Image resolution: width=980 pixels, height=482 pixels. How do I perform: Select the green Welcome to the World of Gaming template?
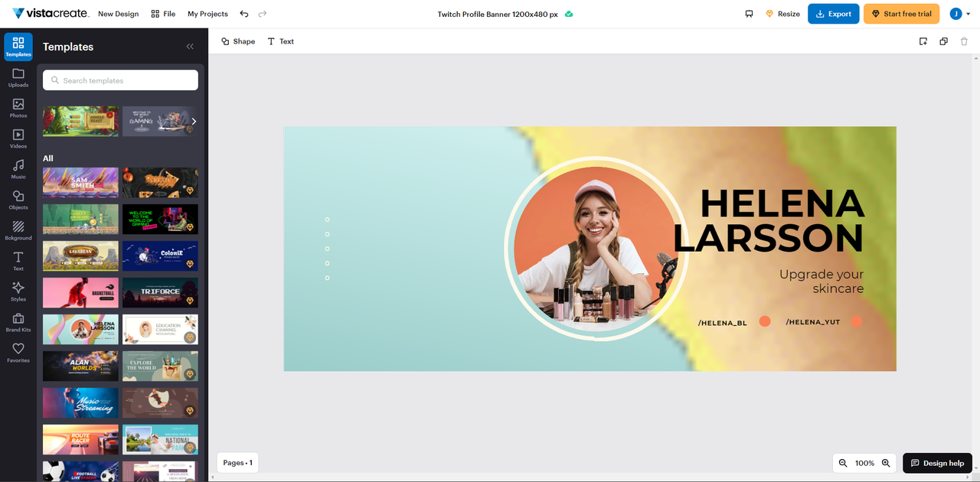(160, 219)
